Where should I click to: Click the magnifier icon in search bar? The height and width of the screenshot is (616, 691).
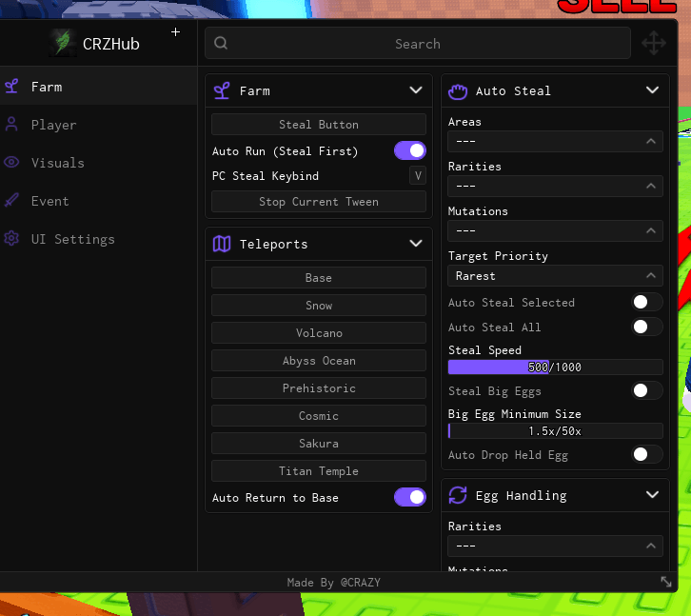click(221, 43)
